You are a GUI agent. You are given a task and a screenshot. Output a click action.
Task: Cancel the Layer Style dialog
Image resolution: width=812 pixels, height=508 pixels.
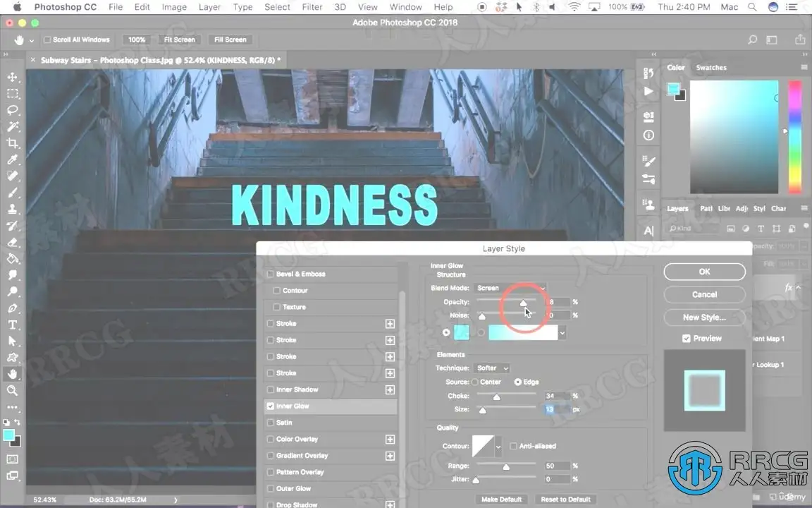tap(704, 294)
